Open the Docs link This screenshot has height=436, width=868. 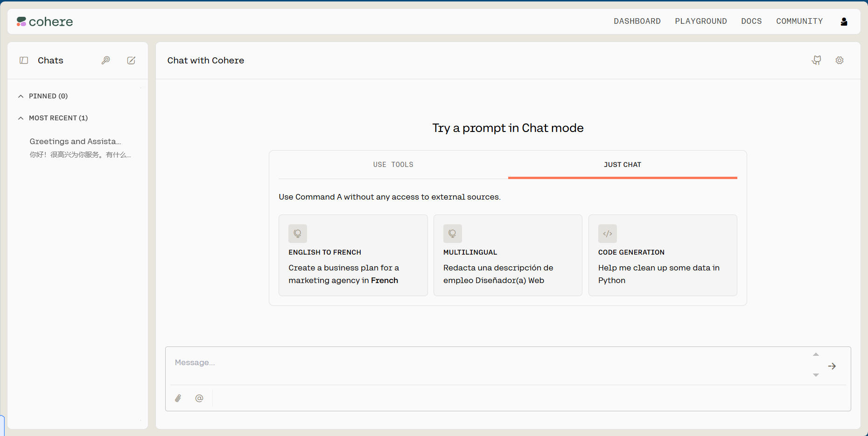tap(751, 21)
